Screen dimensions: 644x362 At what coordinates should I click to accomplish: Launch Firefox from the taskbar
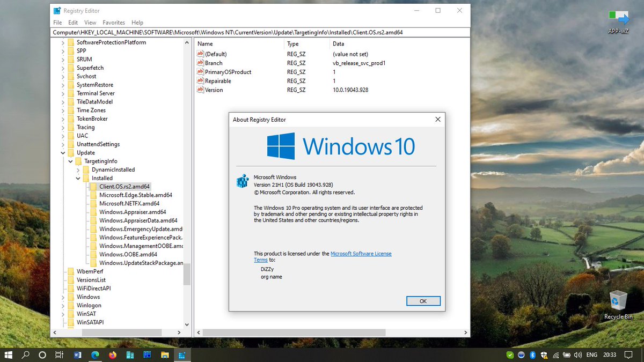point(112,355)
